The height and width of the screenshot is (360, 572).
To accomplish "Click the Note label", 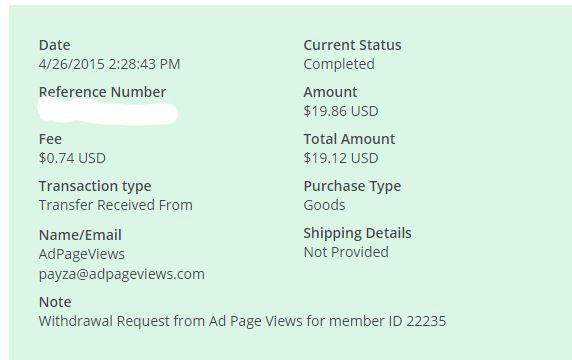I will pyautogui.click(x=55, y=302).
